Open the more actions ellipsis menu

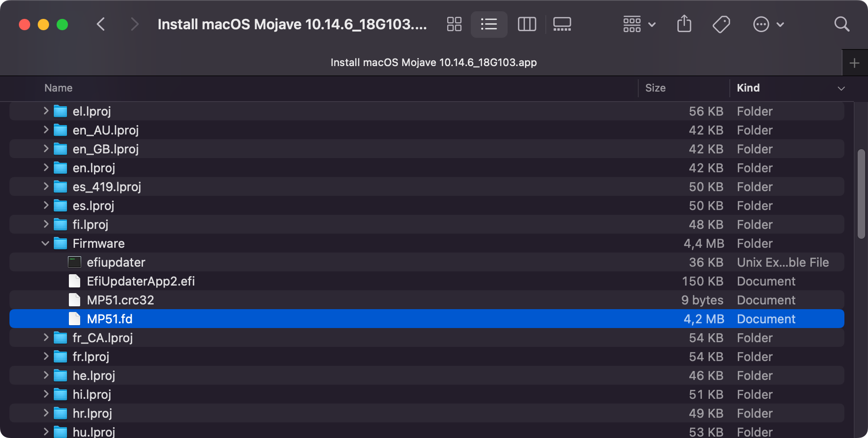pyautogui.click(x=768, y=24)
